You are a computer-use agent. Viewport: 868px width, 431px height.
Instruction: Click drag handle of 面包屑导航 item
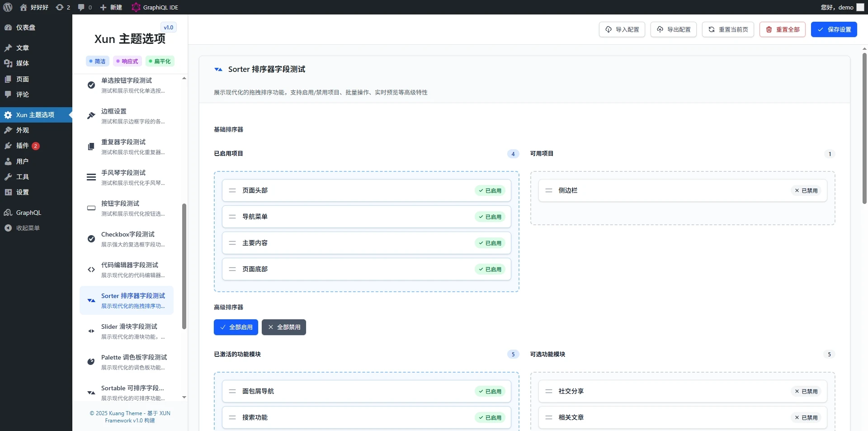(232, 392)
